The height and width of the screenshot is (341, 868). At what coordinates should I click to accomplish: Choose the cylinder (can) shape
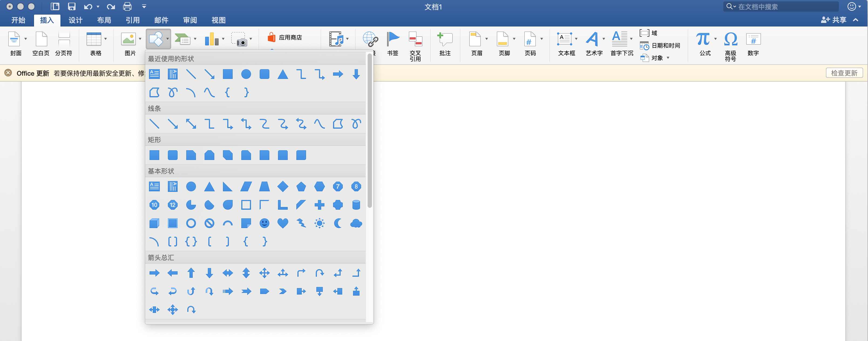point(356,205)
